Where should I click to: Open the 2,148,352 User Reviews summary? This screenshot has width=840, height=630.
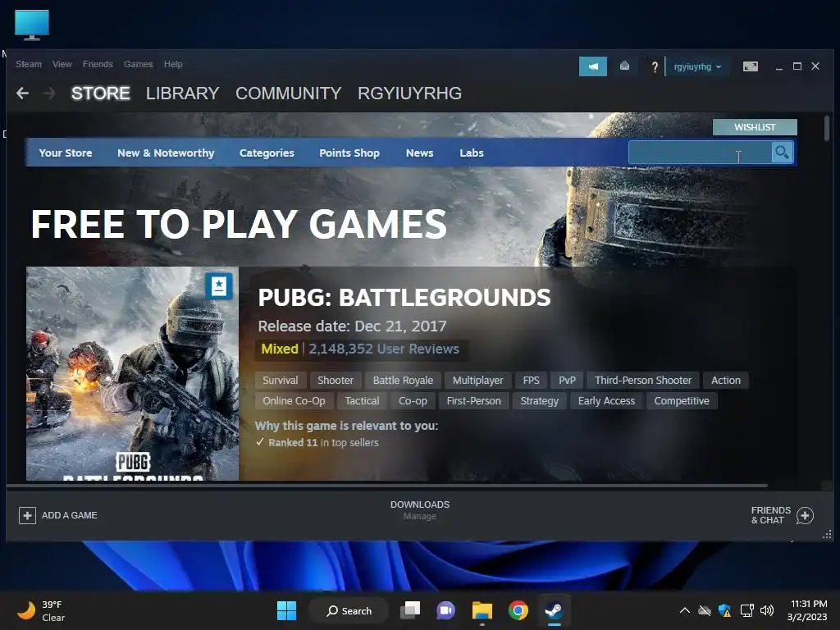[x=384, y=349]
